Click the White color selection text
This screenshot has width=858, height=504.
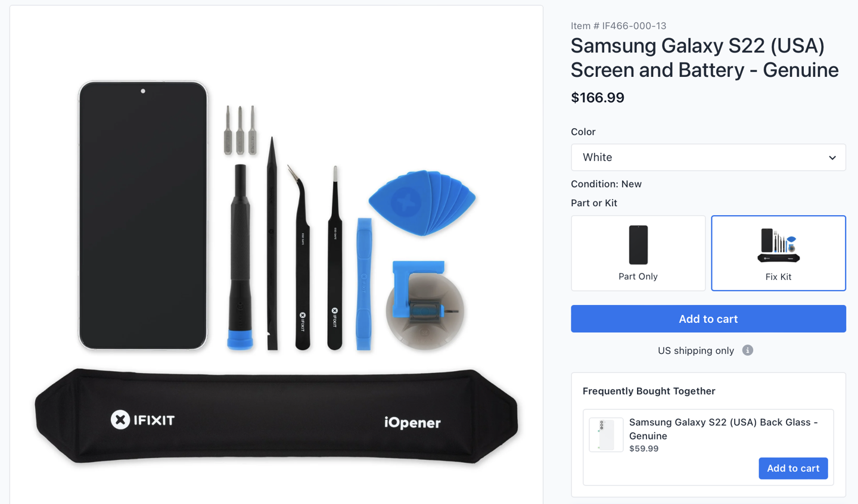click(598, 157)
